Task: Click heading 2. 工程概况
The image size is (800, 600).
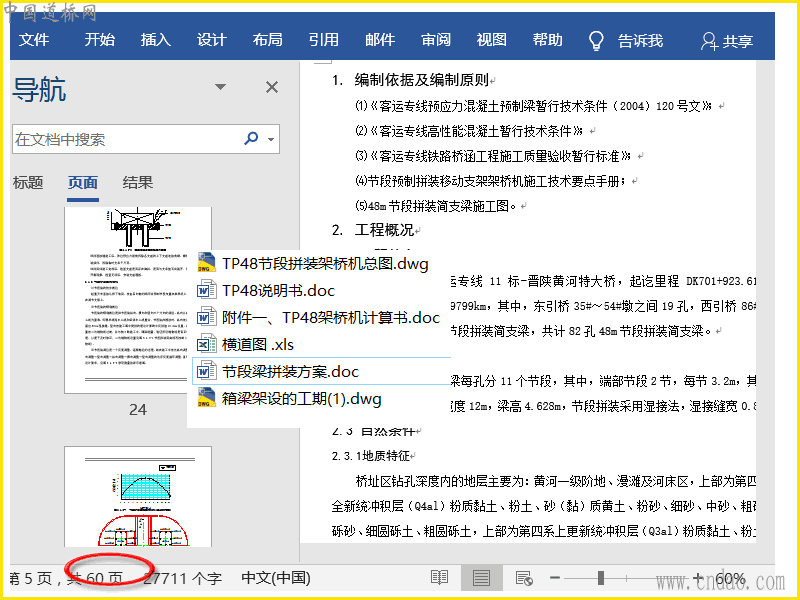Action: pyautogui.click(x=373, y=230)
